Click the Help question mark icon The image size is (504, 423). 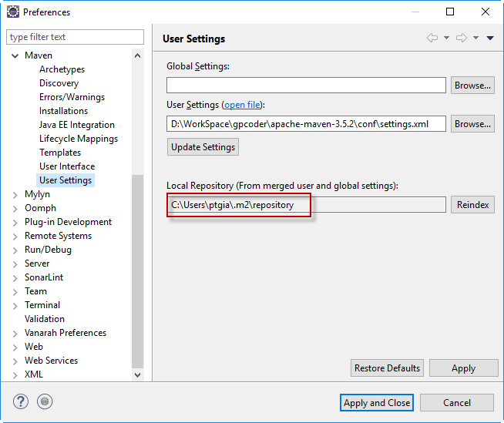coord(21,401)
